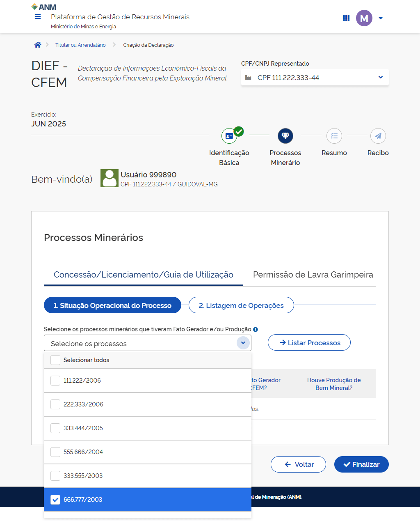This screenshot has width=420, height=521.
Task: Click the Recibo paper plane step icon
Action: 378,136
